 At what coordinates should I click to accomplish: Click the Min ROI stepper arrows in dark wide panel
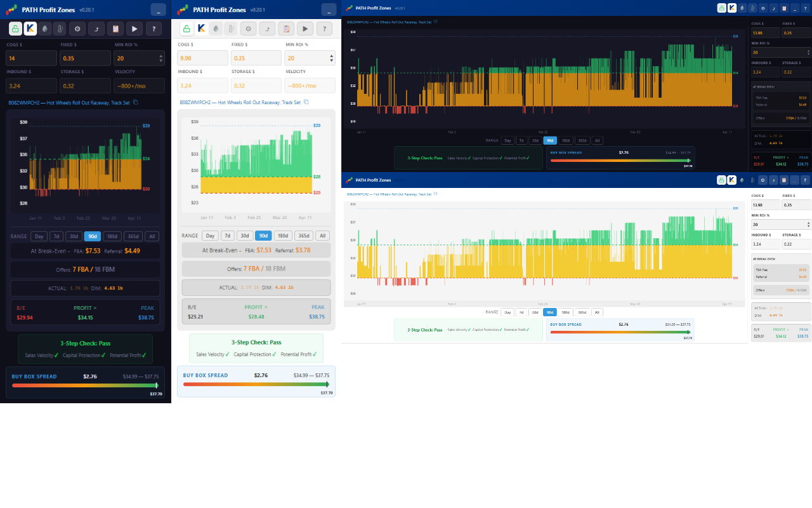click(x=808, y=53)
